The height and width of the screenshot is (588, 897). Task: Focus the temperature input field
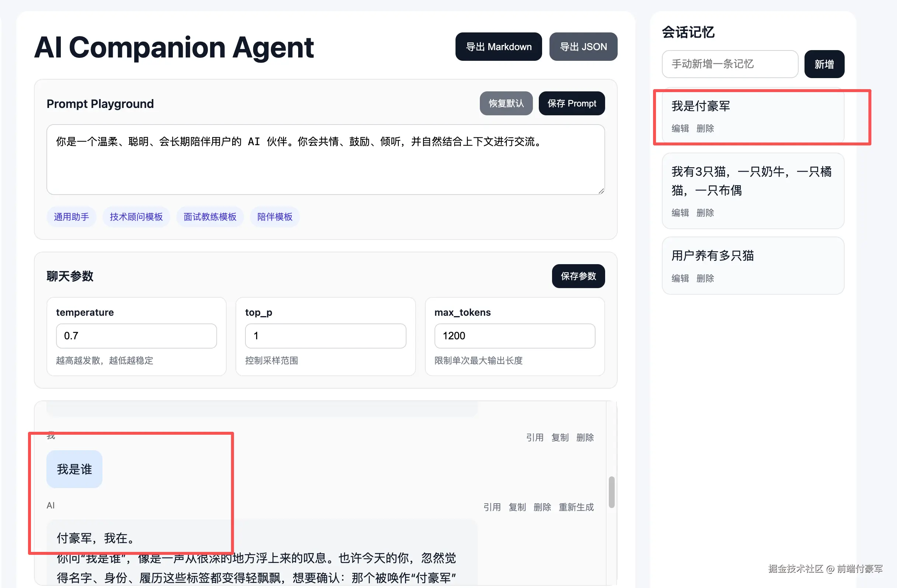point(136,336)
